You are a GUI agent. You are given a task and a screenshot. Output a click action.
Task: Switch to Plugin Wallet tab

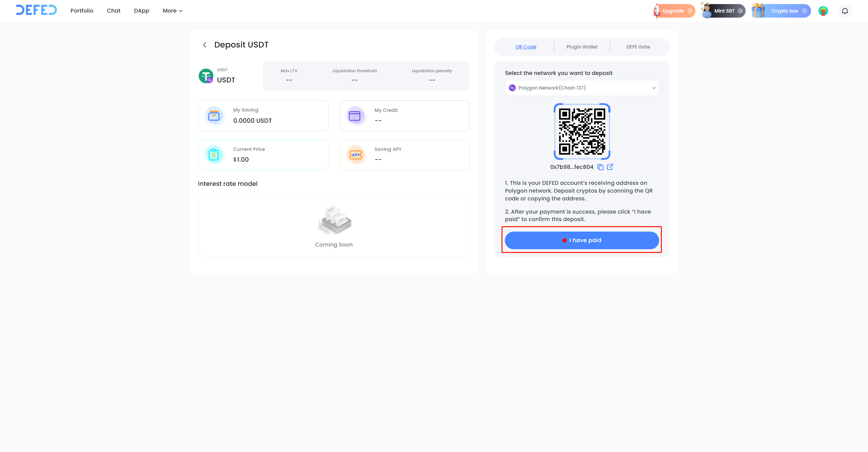point(582,47)
